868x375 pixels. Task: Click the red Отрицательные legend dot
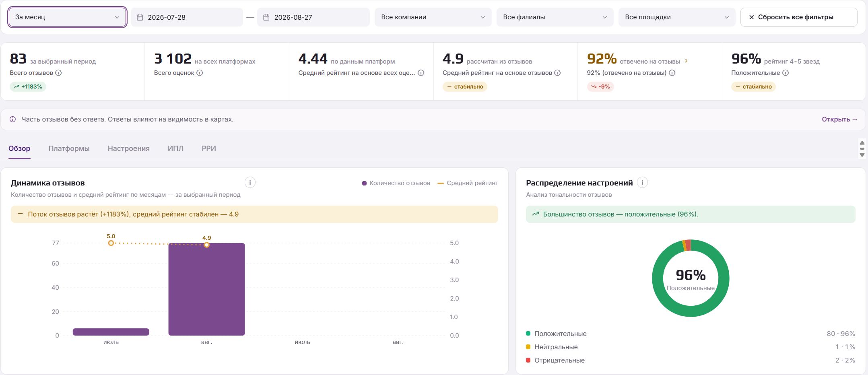[x=528, y=360]
